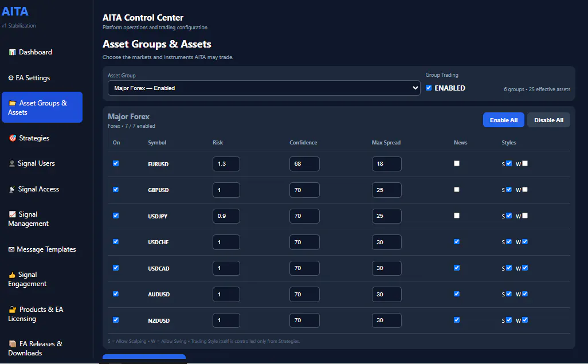Enable swing W checkbox for EURUSD
Screen dimensions: 588x364
(525, 163)
